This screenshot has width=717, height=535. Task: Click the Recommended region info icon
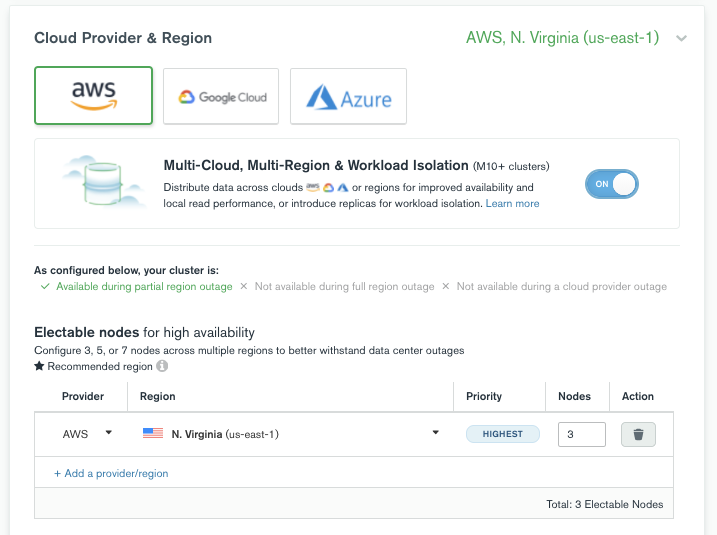[x=162, y=366]
